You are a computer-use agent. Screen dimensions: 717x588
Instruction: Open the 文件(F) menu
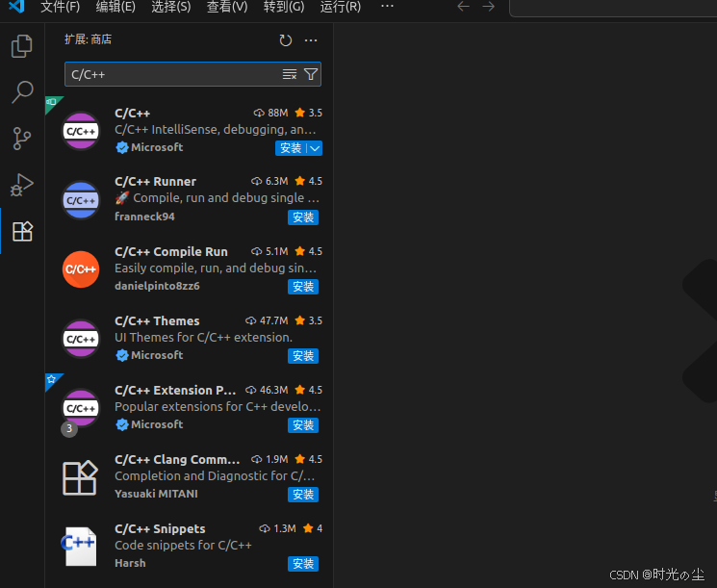(61, 7)
